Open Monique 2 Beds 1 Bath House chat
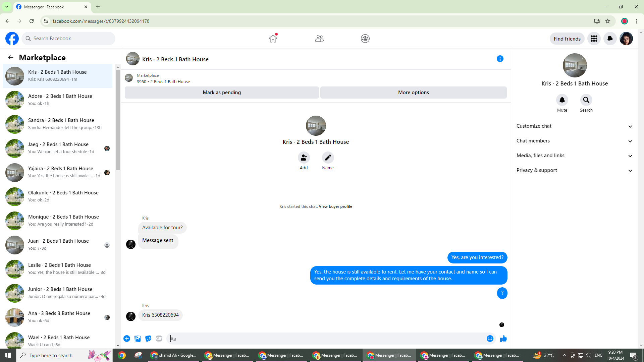This screenshot has width=644, height=362. (x=58, y=221)
